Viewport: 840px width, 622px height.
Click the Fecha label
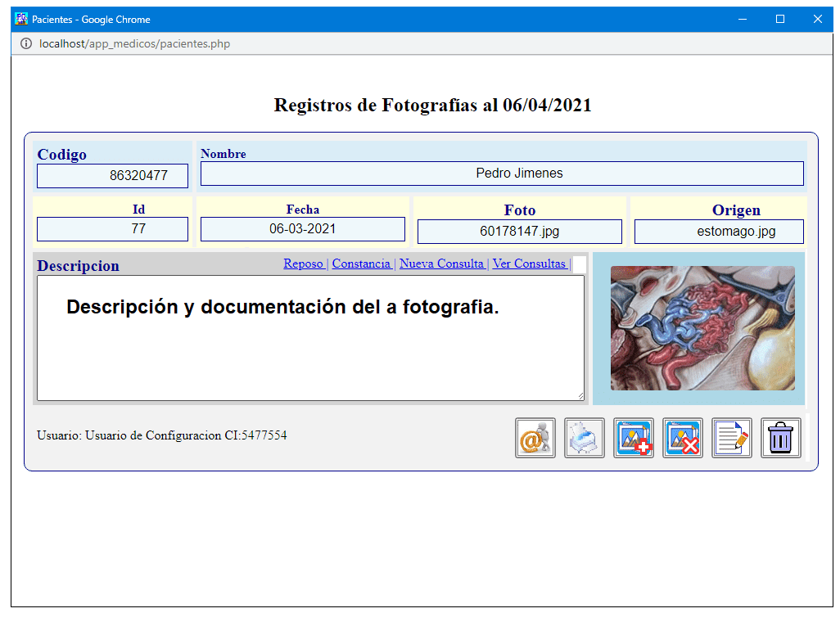pyautogui.click(x=303, y=210)
